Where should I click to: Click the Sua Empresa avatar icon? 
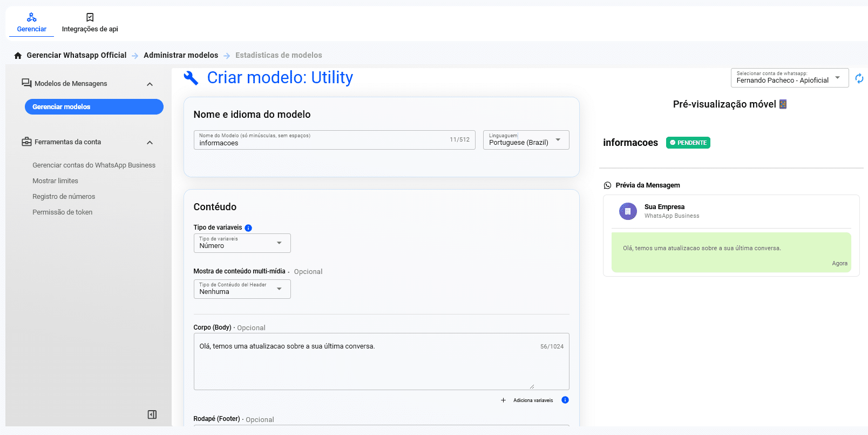[627, 211]
